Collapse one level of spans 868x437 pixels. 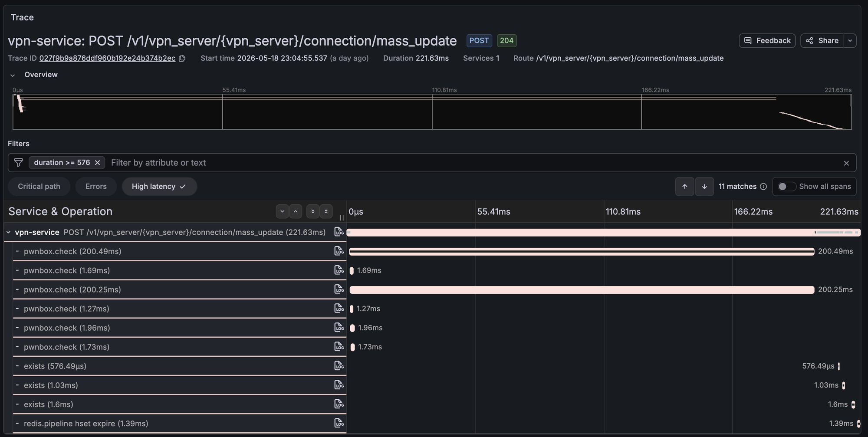tap(295, 211)
